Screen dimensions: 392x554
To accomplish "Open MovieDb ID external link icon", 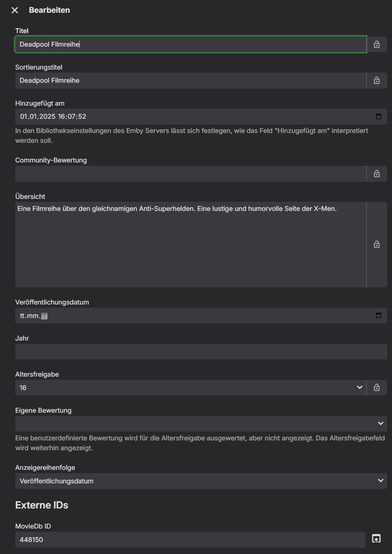I will [x=376, y=539].
